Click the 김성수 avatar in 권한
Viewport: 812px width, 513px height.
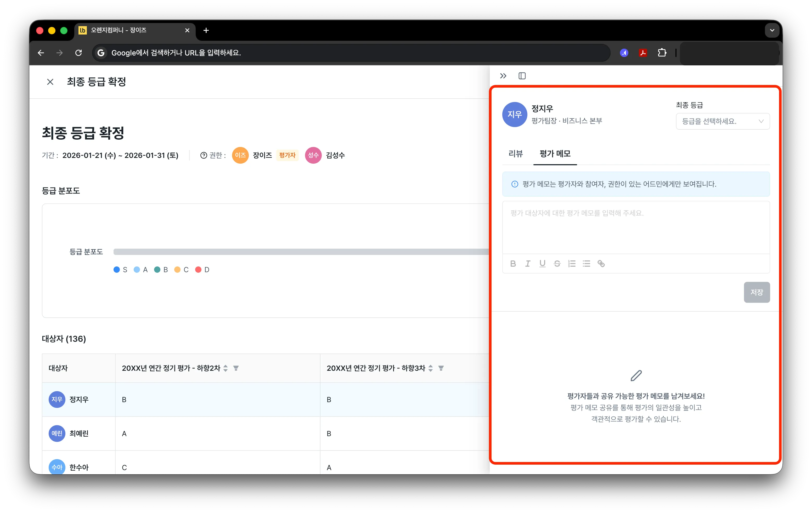click(x=313, y=155)
